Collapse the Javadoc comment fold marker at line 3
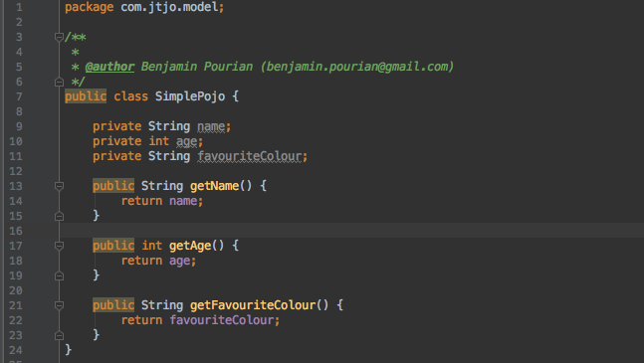The height and width of the screenshot is (363, 644). point(59,38)
